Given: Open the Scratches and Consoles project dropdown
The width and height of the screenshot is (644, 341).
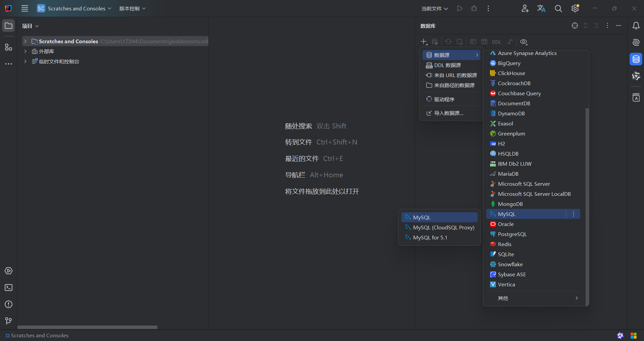Looking at the screenshot, I should (74, 8).
